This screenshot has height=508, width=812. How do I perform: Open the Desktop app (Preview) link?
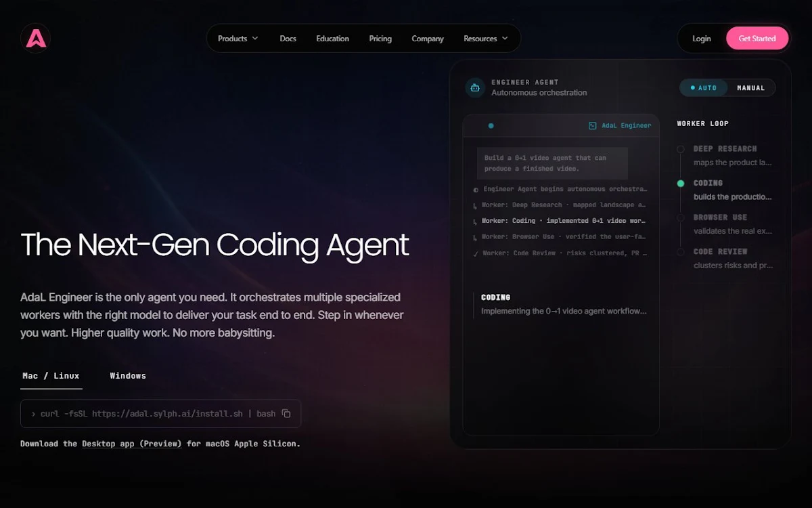[132, 444]
